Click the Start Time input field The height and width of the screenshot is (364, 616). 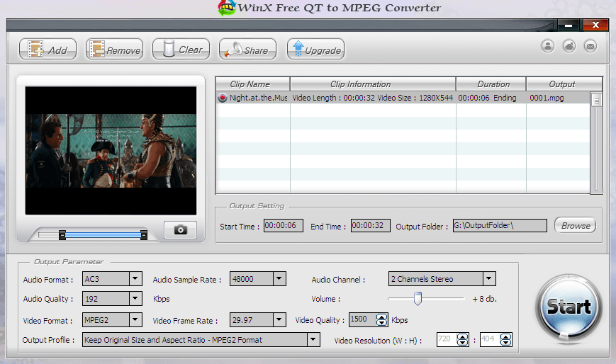(x=283, y=226)
